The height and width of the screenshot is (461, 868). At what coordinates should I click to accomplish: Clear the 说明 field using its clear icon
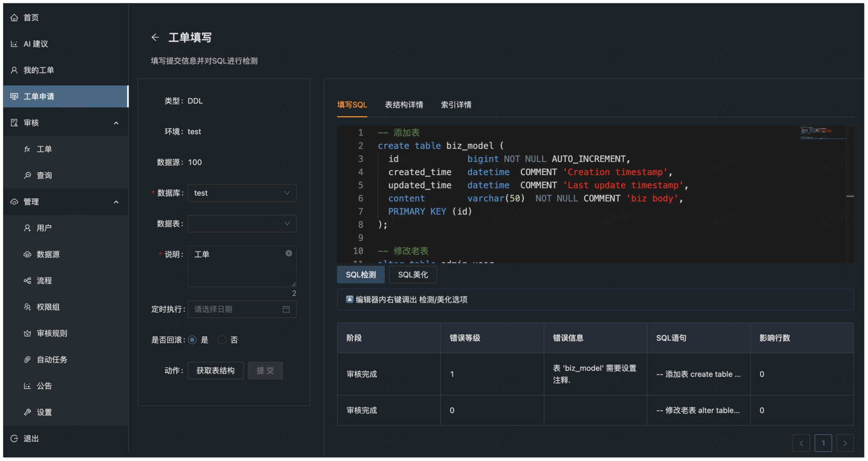point(289,253)
